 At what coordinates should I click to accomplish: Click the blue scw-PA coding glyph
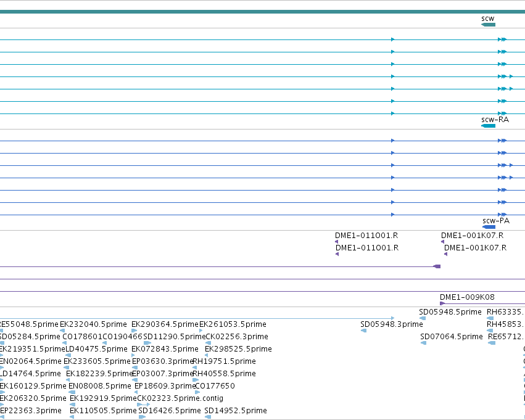tap(489, 227)
